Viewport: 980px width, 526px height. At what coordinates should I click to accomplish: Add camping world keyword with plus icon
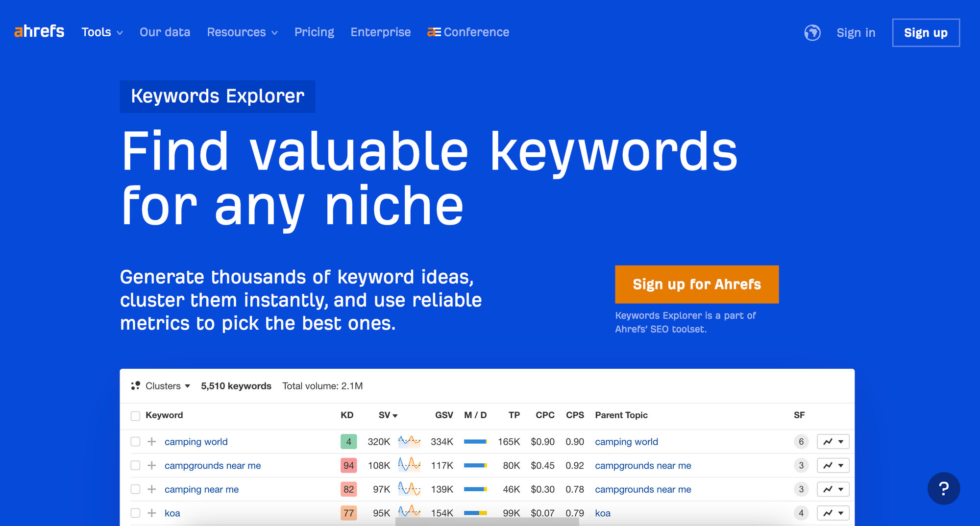pyautogui.click(x=152, y=442)
